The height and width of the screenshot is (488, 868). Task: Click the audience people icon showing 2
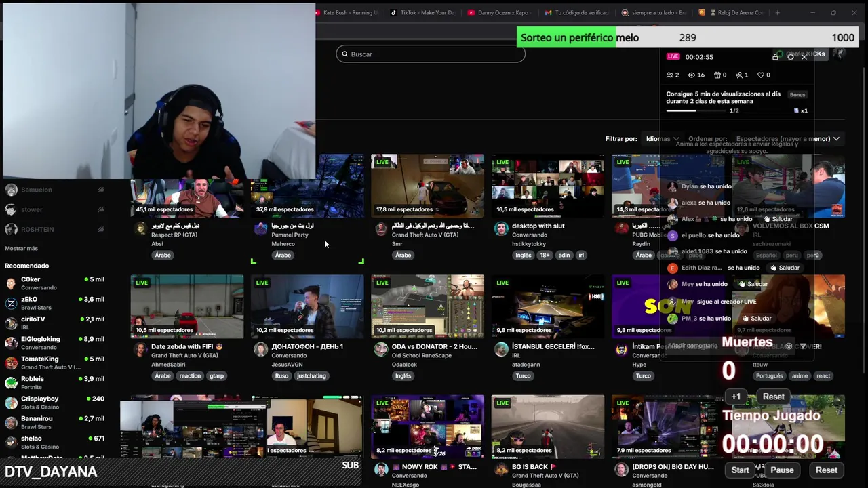(670, 75)
